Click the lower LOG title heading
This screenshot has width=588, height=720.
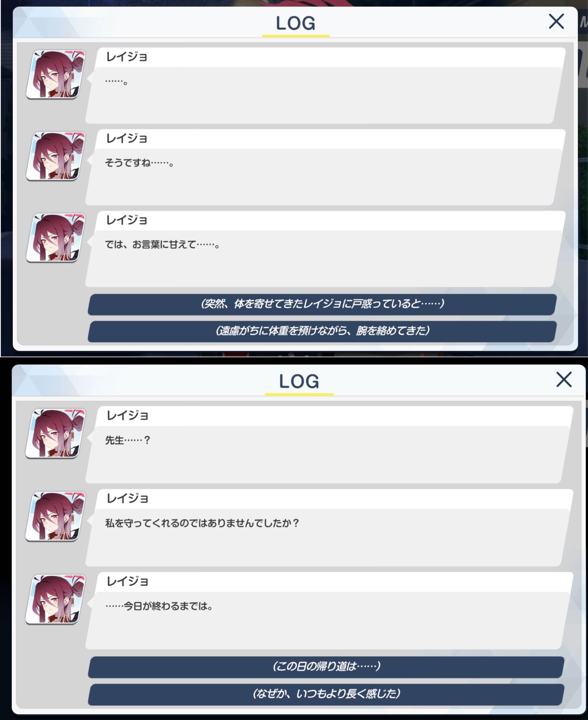tap(299, 381)
